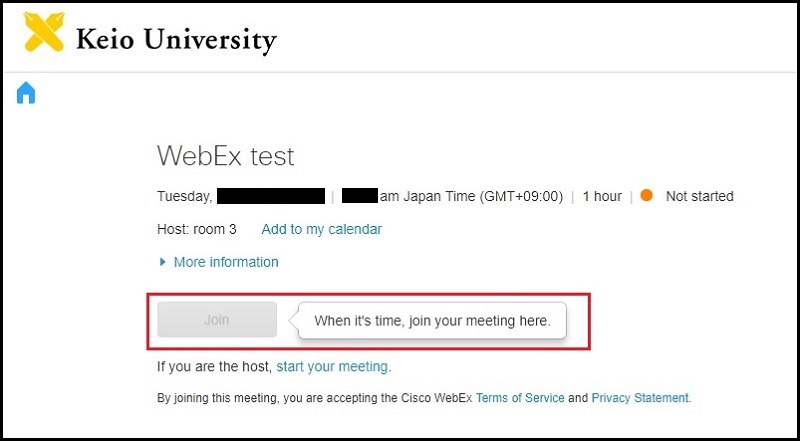
Task: Click the Host: room 3 label
Action: coord(197,229)
